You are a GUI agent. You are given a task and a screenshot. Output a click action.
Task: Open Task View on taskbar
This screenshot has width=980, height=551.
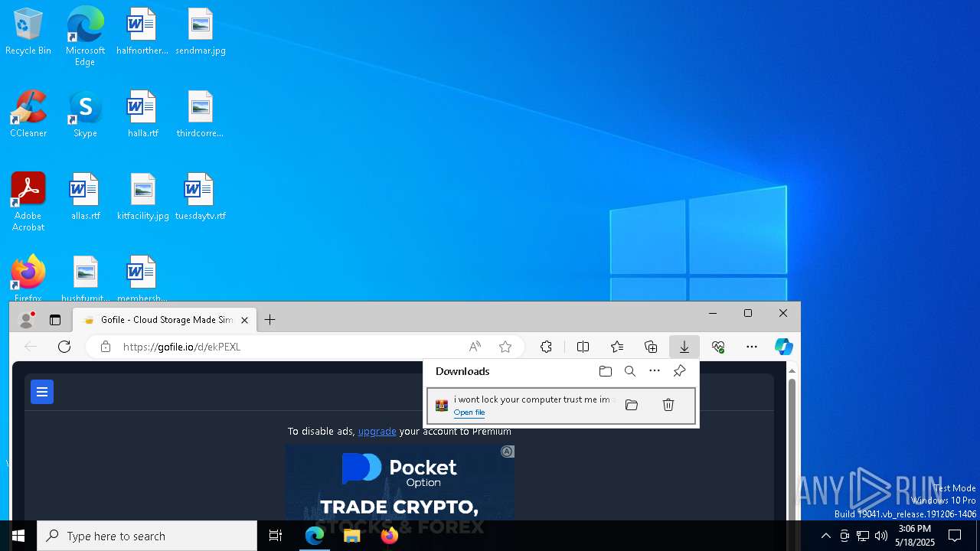click(x=276, y=536)
